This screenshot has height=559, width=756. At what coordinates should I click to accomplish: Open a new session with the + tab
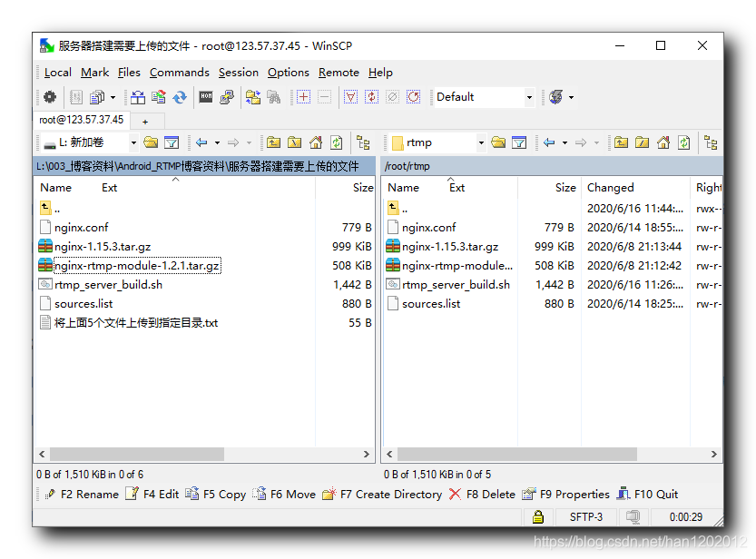[145, 122]
